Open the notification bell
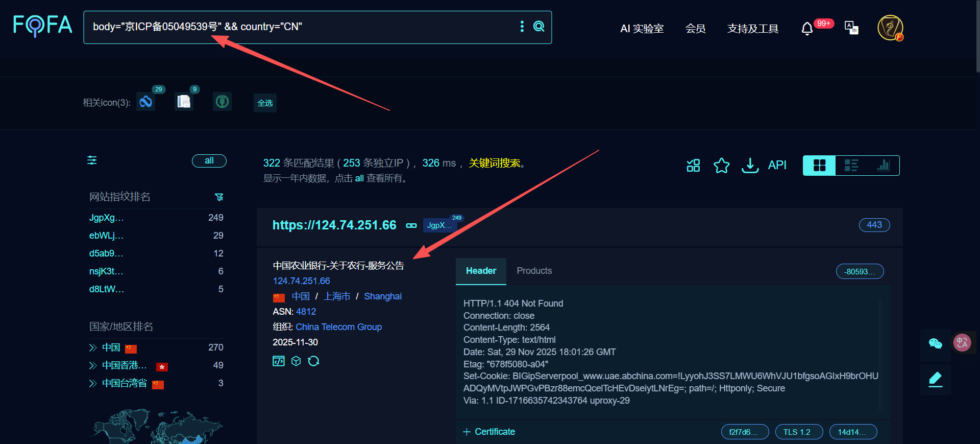The height and width of the screenshot is (444, 980). [x=807, y=29]
